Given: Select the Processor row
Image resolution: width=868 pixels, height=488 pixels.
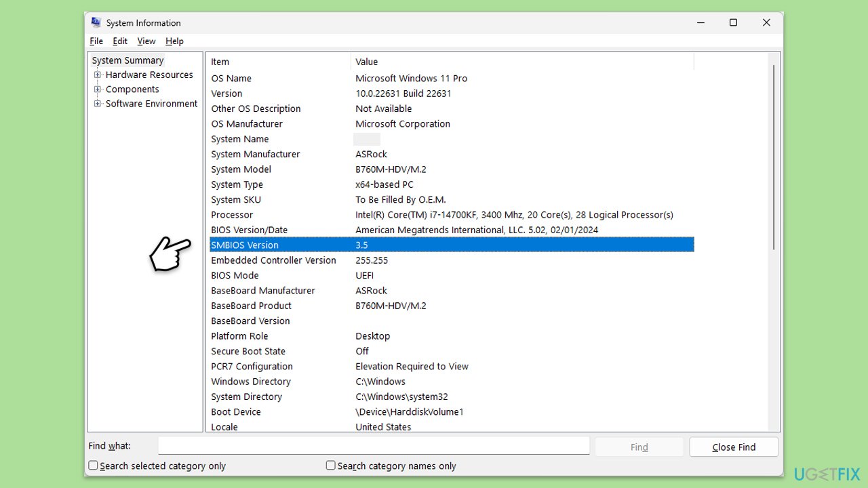Looking at the screenshot, I should pos(452,215).
